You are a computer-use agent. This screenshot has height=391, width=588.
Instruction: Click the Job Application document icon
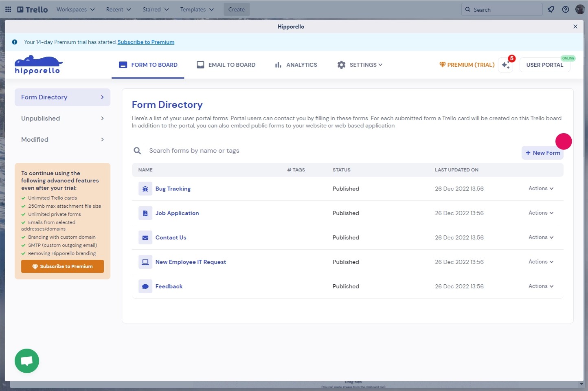click(145, 213)
